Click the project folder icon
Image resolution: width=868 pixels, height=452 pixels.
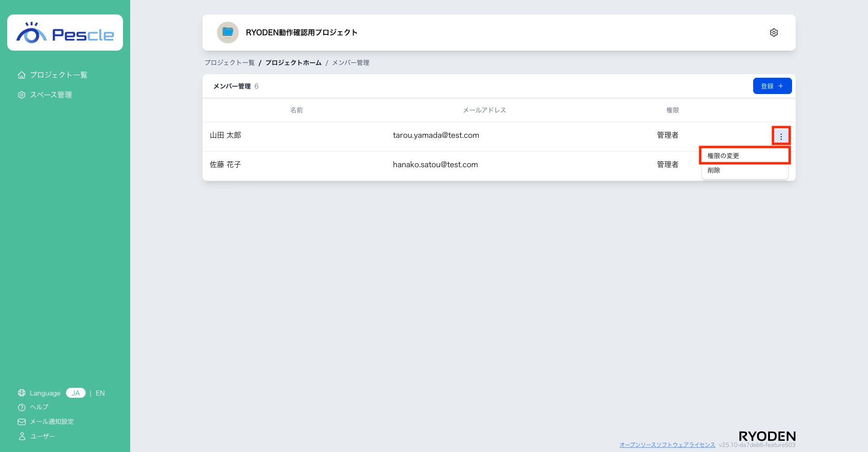(x=228, y=32)
